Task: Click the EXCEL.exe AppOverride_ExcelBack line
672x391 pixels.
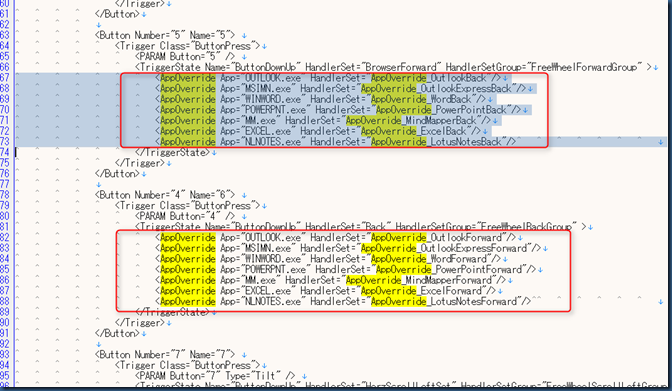Action: pos(318,131)
